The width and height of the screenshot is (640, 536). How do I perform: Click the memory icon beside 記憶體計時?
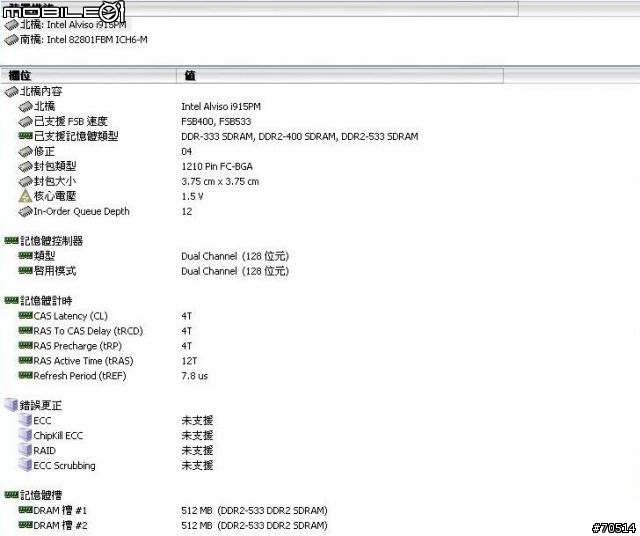coord(11,300)
